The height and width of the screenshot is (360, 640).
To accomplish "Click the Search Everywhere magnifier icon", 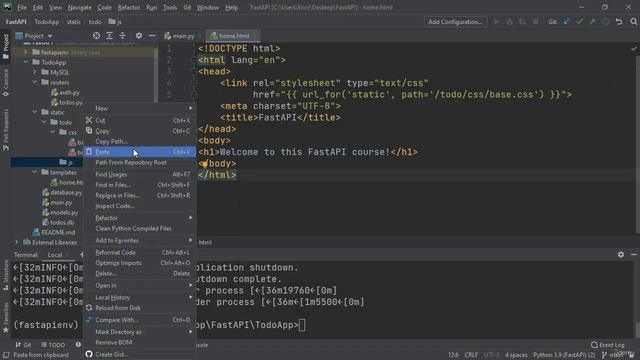I will 633,22.
